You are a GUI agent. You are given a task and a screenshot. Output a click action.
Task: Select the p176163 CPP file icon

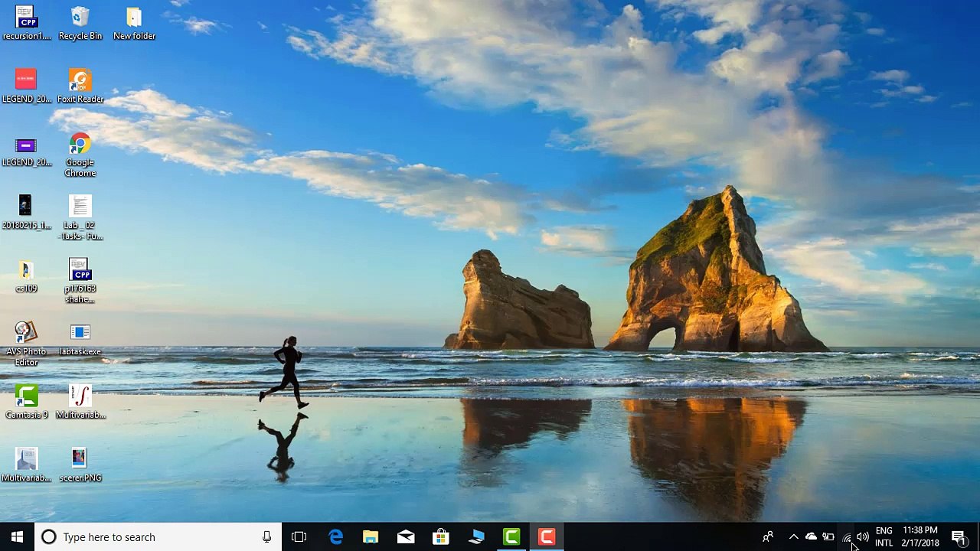(80, 281)
